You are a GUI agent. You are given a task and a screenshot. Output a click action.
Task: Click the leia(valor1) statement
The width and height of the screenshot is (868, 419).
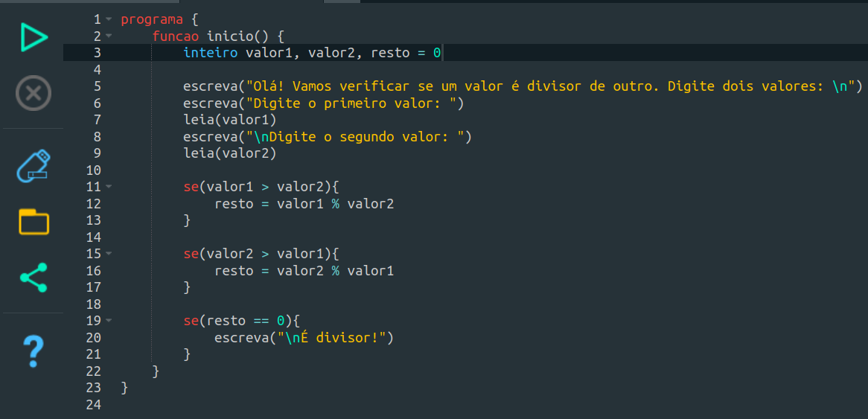[x=230, y=120]
